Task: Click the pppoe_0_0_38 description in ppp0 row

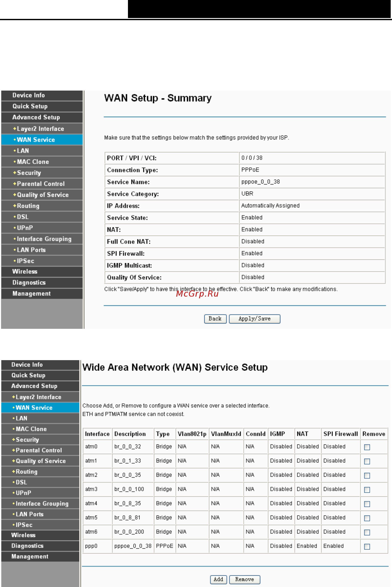Action: coord(133,546)
